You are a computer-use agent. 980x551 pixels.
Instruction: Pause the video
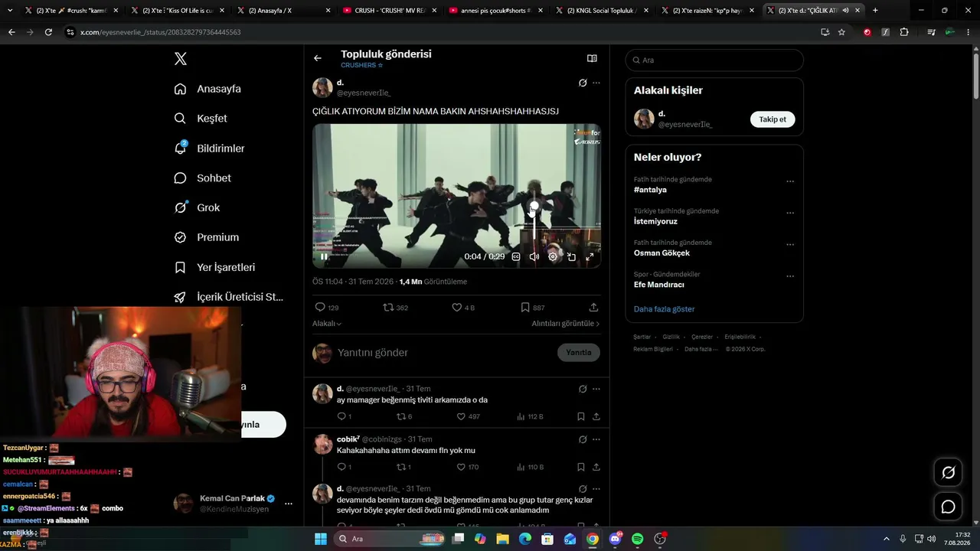tap(324, 256)
